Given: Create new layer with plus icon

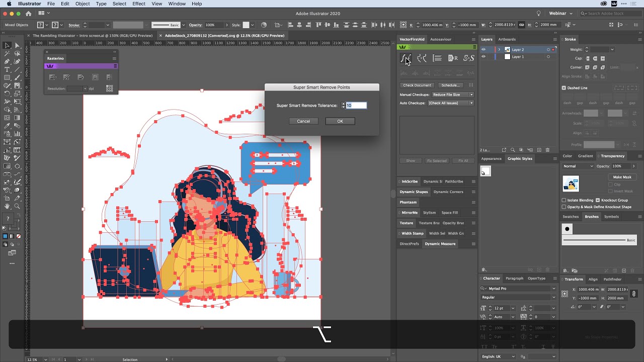Looking at the screenshot, I should click(x=539, y=150).
